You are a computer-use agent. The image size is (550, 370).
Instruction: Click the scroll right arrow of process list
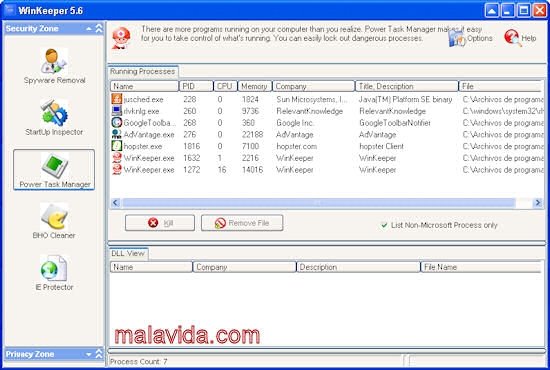(537, 203)
